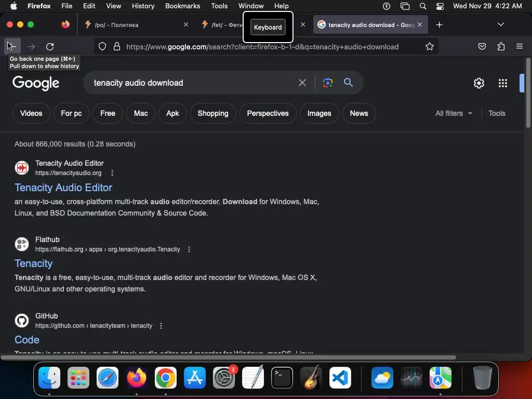532x399 pixels.
Task: Open TextEdit from the Dock
Action: click(x=253, y=378)
